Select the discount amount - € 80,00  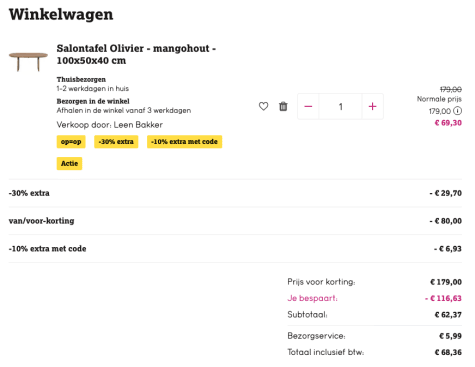click(x=446, y=221)
